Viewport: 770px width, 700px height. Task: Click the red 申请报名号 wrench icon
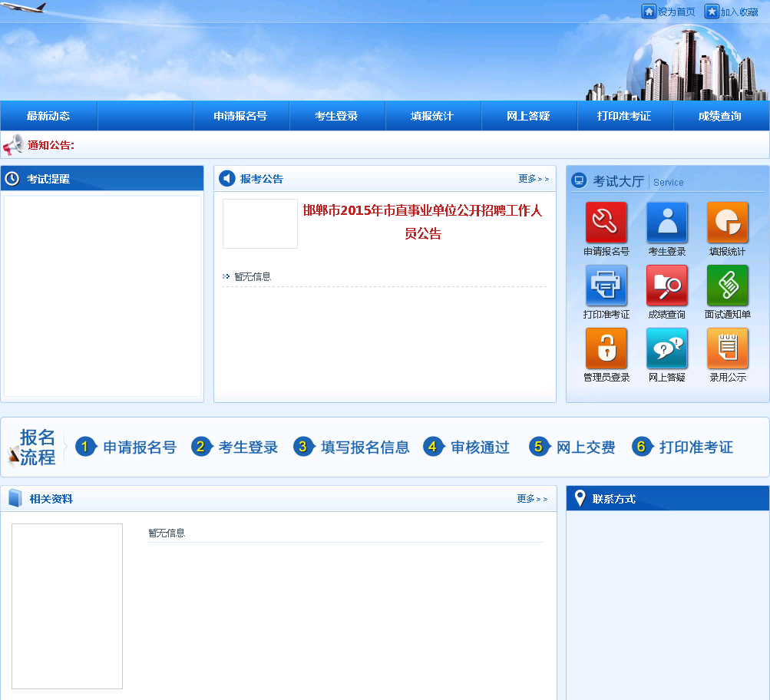(x=606, y=222)
